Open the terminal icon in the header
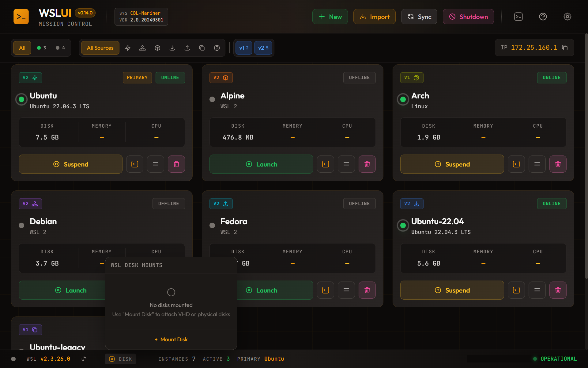588x368 pixels. tap(518, 17)
